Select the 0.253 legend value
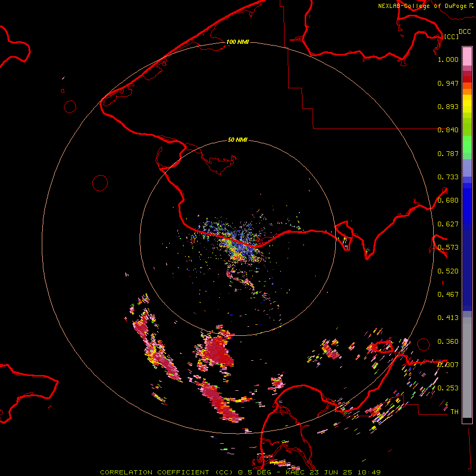 coord(448,388)
